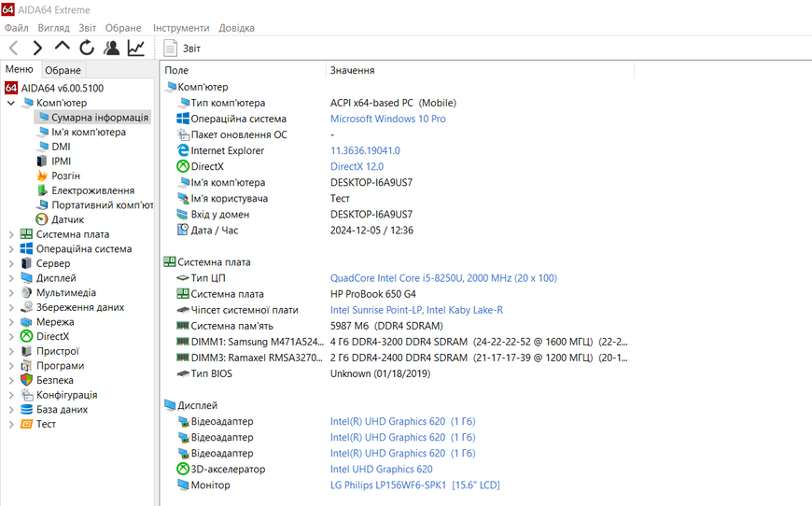Expand the Безпека tree node
The height and width of the screenshot is (506, 812).
pyautogui.click(x=11, y=380)
